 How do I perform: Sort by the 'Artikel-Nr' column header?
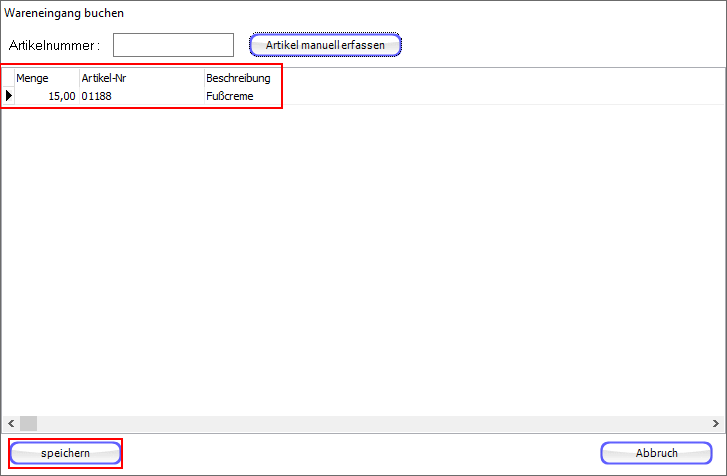(140, 78)
